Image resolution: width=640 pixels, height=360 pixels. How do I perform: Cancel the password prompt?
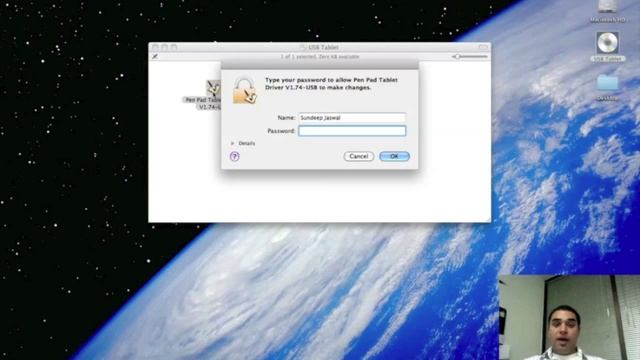(359, 156)
